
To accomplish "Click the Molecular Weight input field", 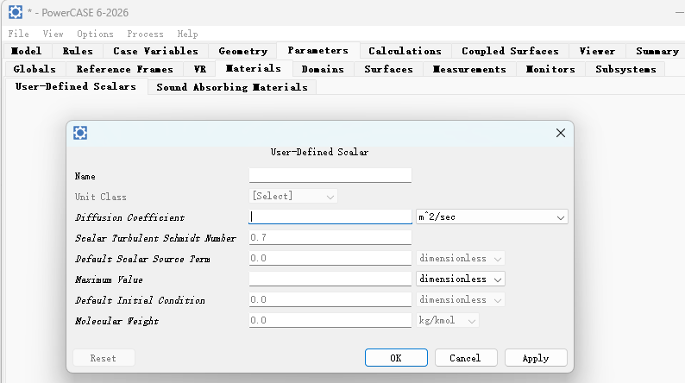I will pyautogui.click(x=330, y=320).
